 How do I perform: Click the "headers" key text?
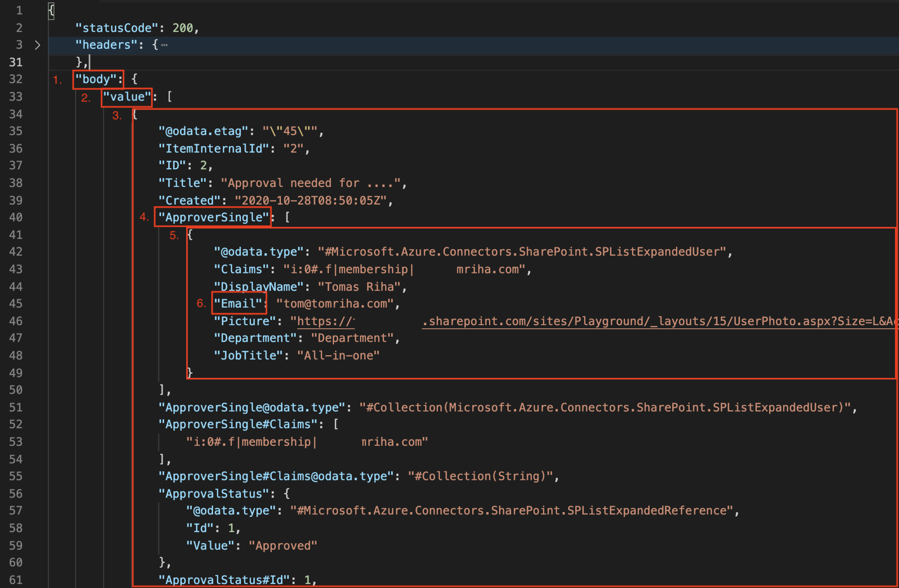click(106, 45)
